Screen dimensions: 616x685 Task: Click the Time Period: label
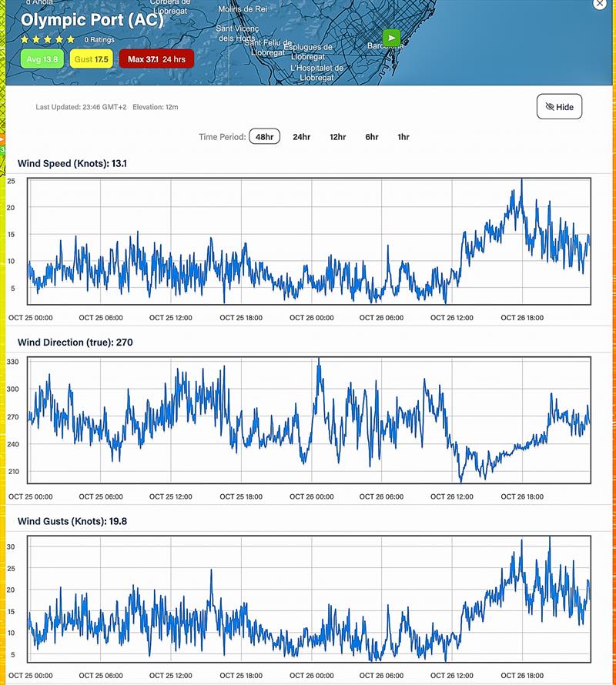click(x=222, y=137)
